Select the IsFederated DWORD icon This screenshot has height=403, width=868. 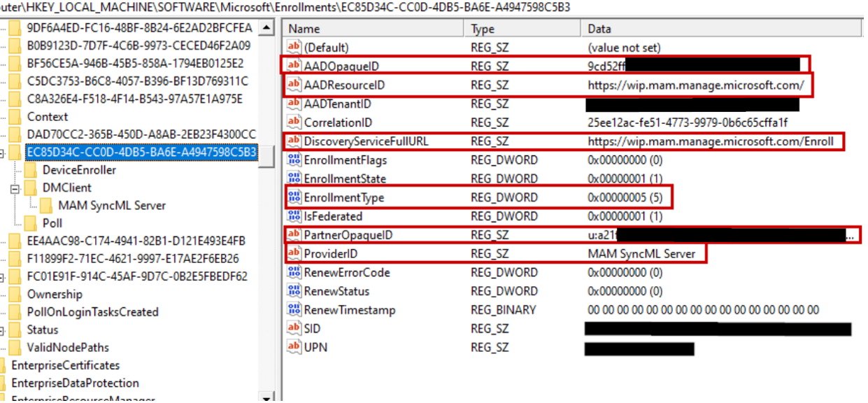click(294, 216)
